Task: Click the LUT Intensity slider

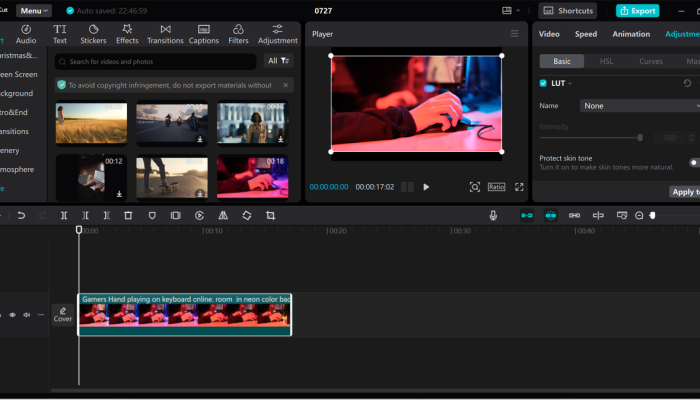Action: (x=590, y=137)
